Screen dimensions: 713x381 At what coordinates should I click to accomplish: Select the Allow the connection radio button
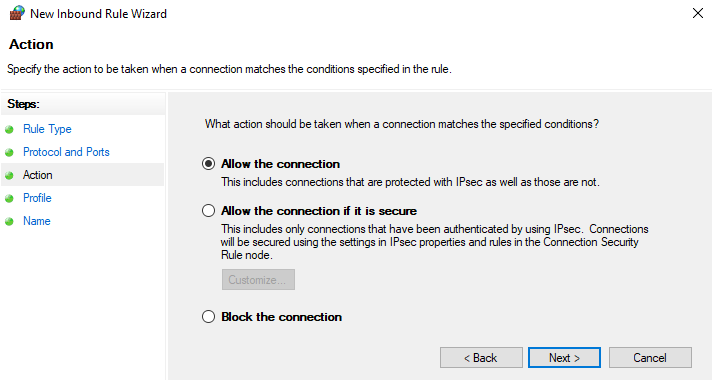tap(208, 164)
